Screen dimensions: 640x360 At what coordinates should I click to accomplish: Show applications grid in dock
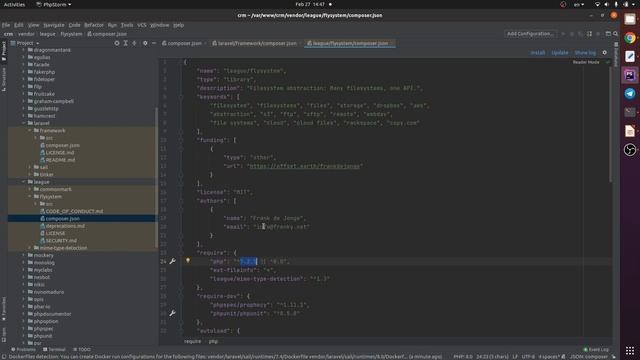[x=630, y=351]
